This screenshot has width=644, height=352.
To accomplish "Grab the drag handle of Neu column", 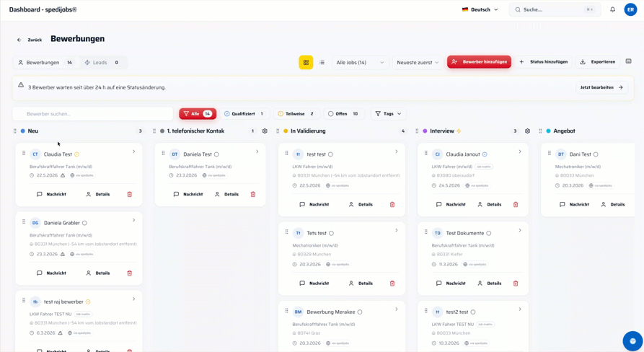I will click(x=15, y=131).
